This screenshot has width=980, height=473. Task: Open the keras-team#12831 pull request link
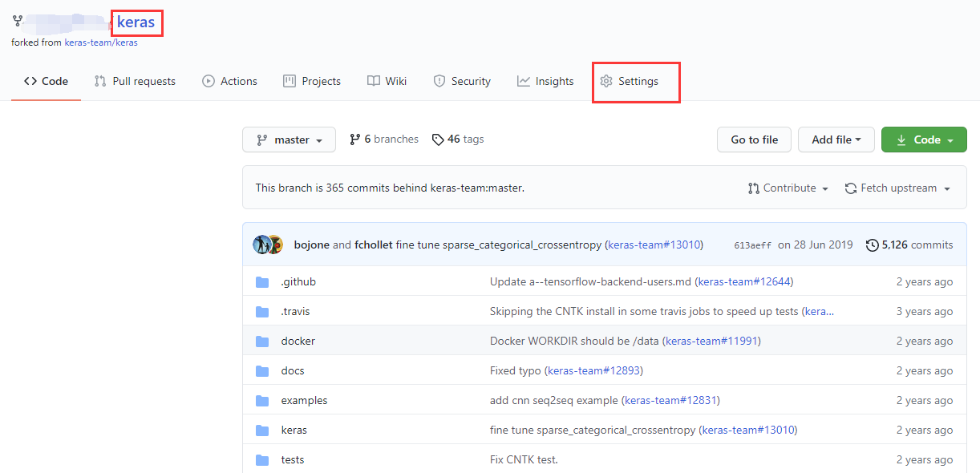pyautogui.click(x=670, y=401)
